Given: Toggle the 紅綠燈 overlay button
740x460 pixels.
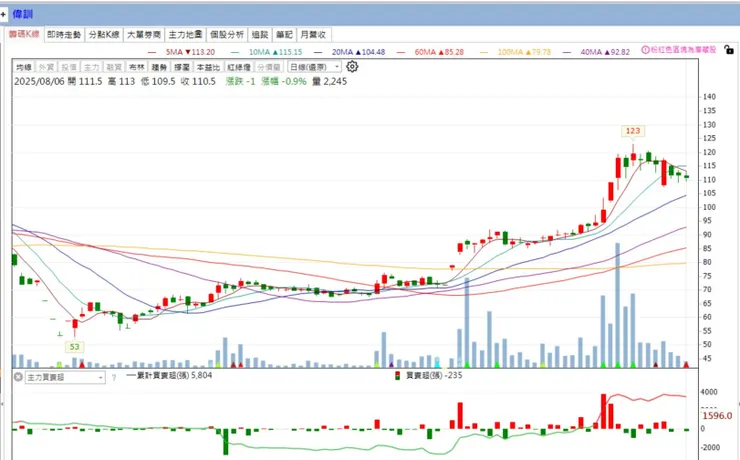Looking at the screenshot, I should pos(239,67).
